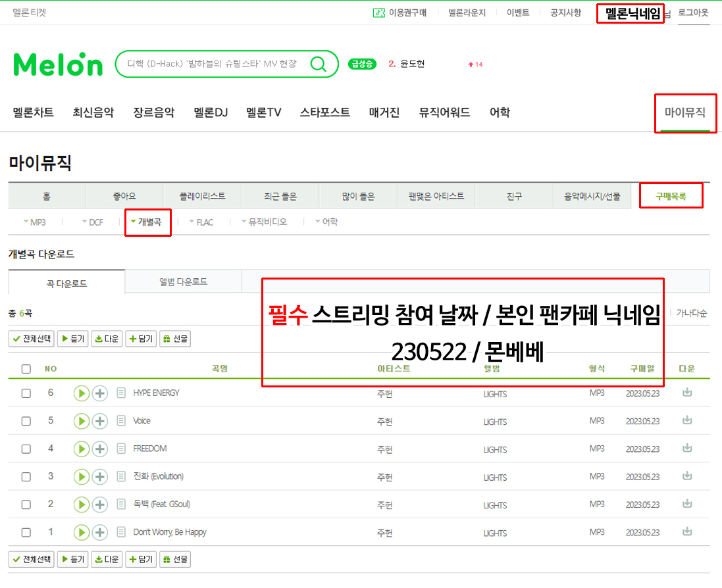Click the top 담기 button
The width and height of the screenshot is (722, 588).
point(141,339)
